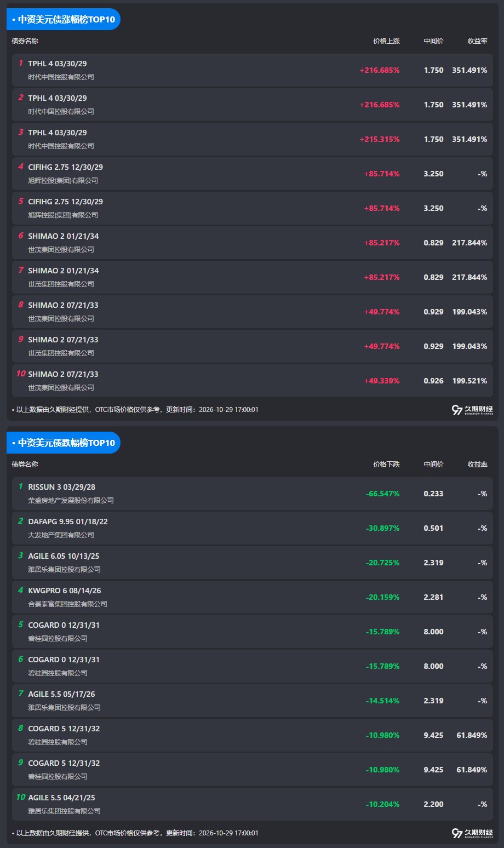Click the -20.725% price drop value
The image size is (504, 848).
coord(383,563)
